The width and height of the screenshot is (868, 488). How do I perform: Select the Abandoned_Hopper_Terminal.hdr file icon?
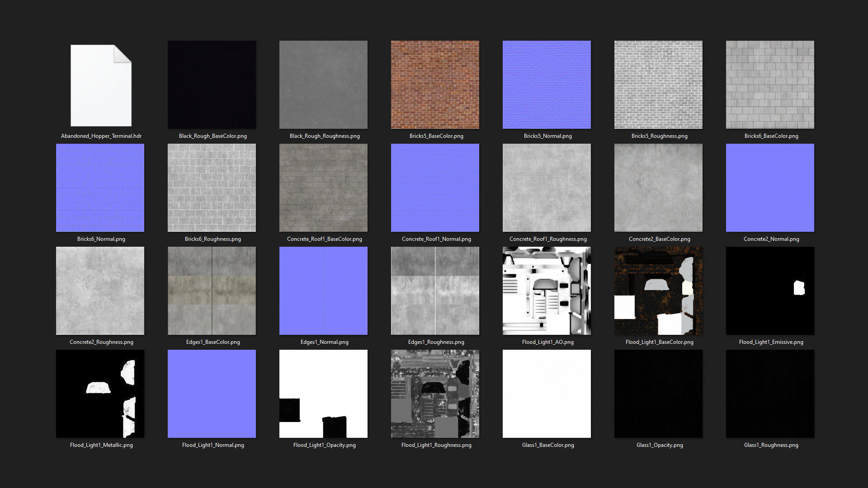pos(101,85)
